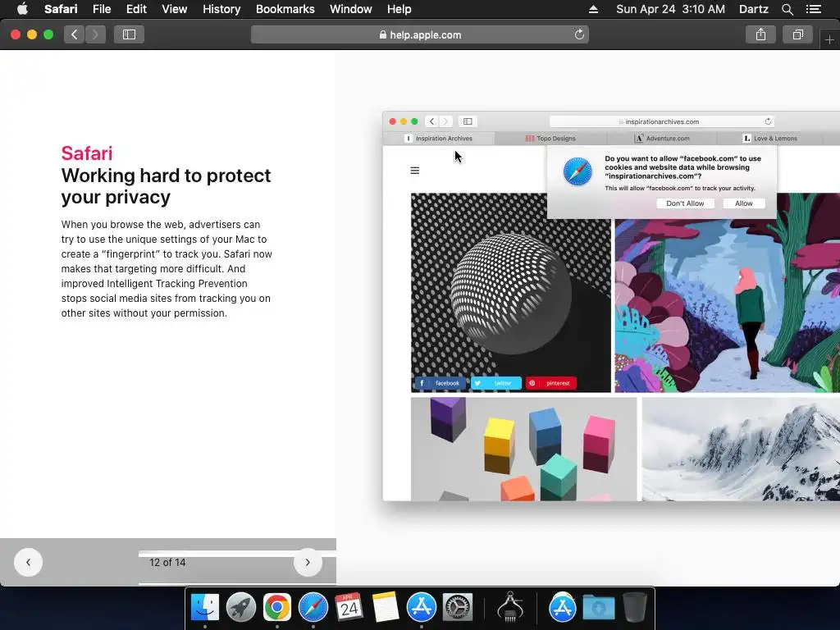
Task: Click the help.apple.com address field
Action: click(420, 34)
